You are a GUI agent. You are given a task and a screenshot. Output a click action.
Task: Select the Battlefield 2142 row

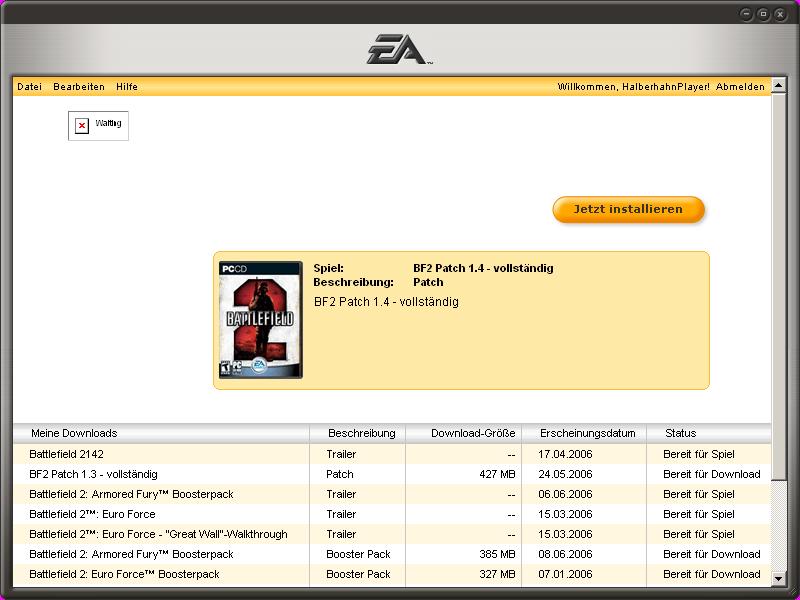(392, 454)
